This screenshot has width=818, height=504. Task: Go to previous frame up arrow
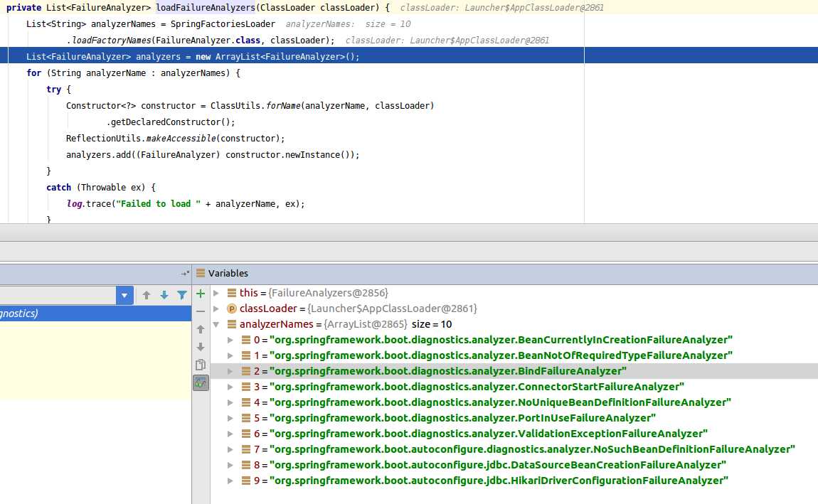tap(147, 296)
